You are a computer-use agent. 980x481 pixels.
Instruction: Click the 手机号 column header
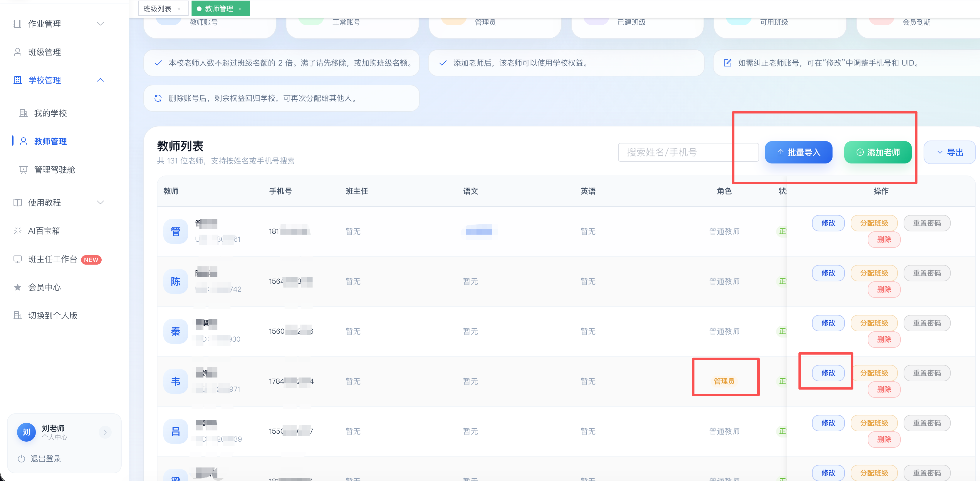point(280,191)
